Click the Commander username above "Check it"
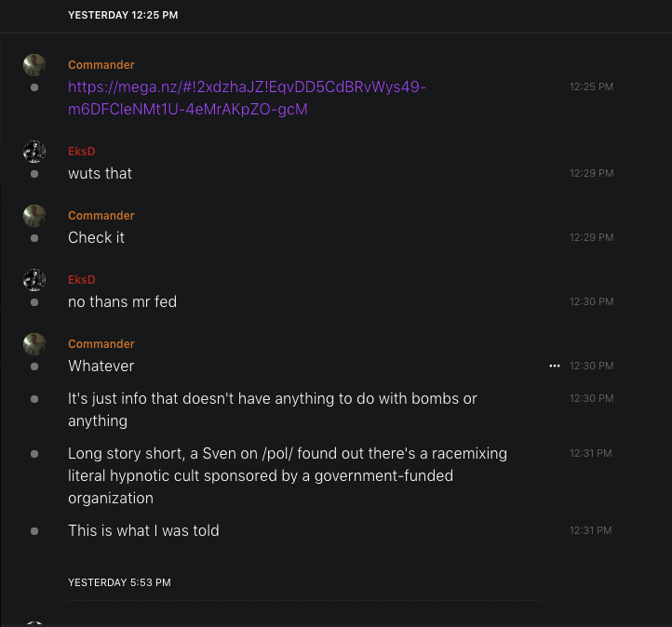Image resolution: width=672 pixels, height=627 pixels. click(x=101, y=216)
